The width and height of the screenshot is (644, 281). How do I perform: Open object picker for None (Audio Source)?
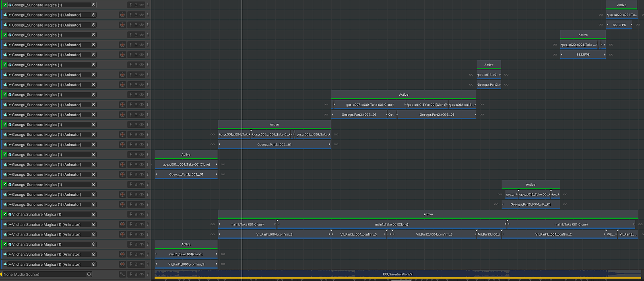pyautogui.click(x=89, y=275)
